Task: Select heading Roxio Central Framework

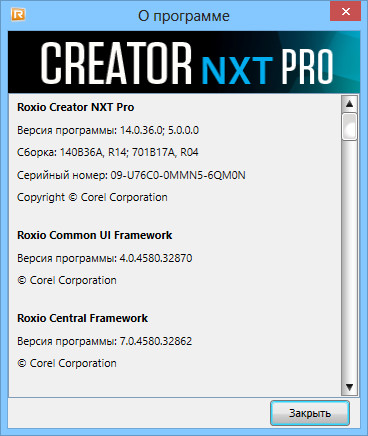Action: [x=82, y=318]
